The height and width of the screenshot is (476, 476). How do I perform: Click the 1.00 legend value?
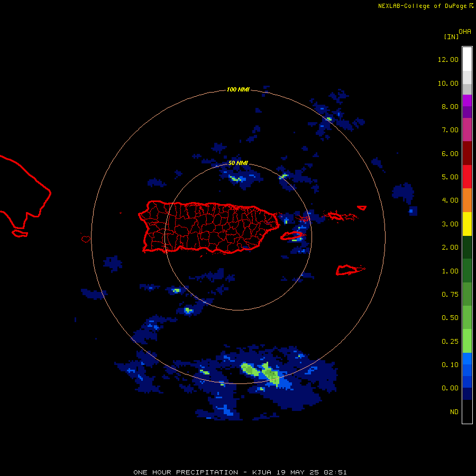pos(450,271)
